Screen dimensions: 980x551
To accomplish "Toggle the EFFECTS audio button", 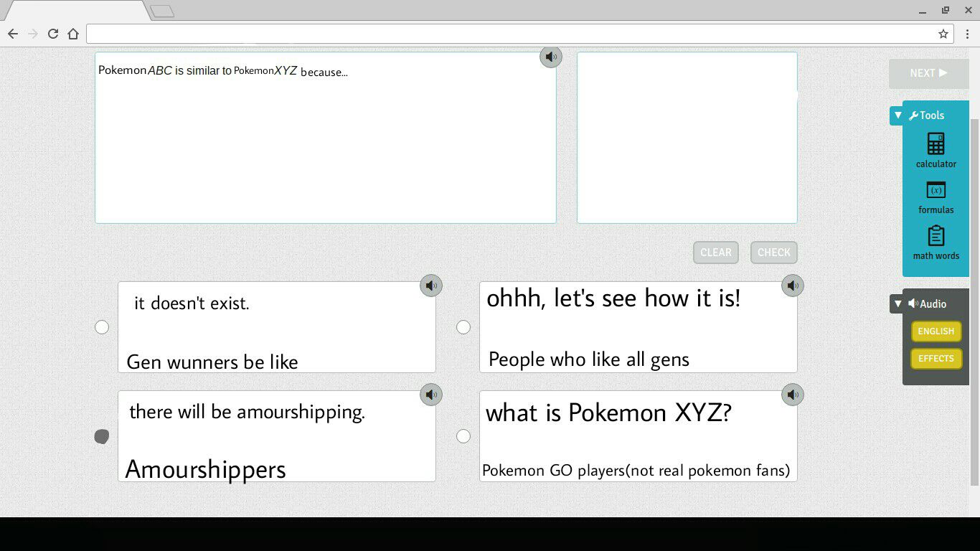I will (x=936, y=359).
